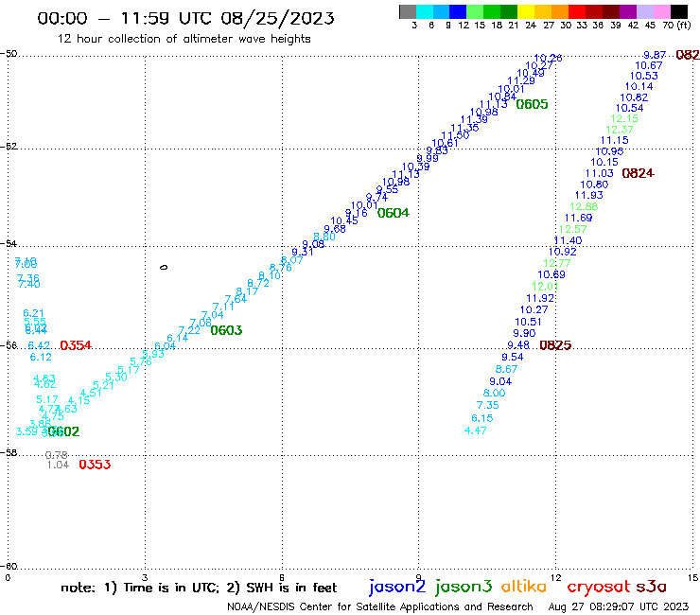Click the wave height value 12.15

624,119
